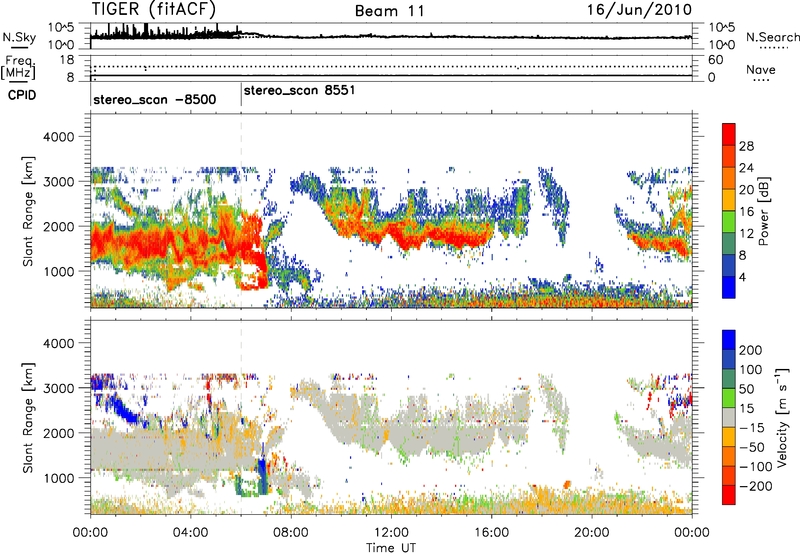Click the "N.Search" legend label

[x=772, y=37]
